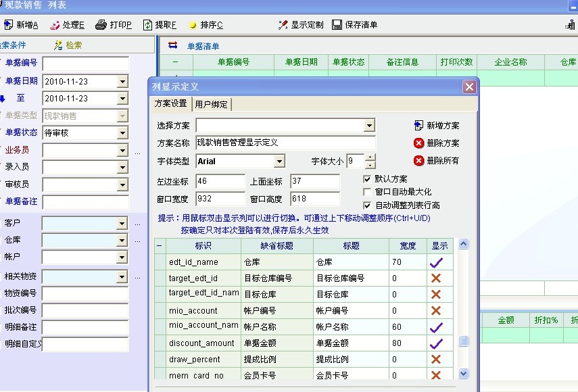Enable 窗口自动最大化 checkbox
Image resolution: width=578 pixels, height=392 pixels.
(x=367, y=192)
